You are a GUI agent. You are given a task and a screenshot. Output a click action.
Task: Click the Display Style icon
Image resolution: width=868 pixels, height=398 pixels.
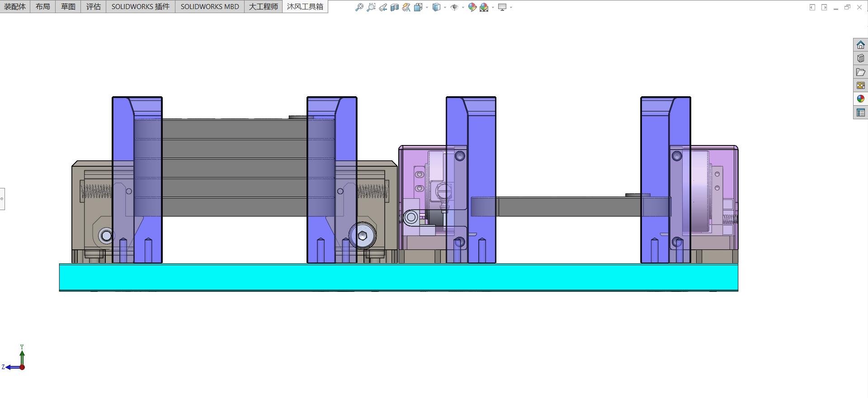(436, 7)
